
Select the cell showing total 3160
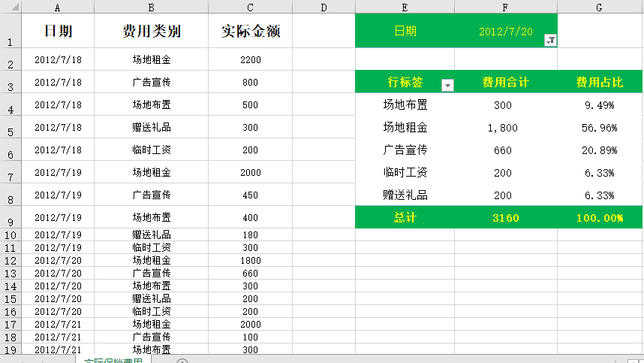[x=505, y=218]
